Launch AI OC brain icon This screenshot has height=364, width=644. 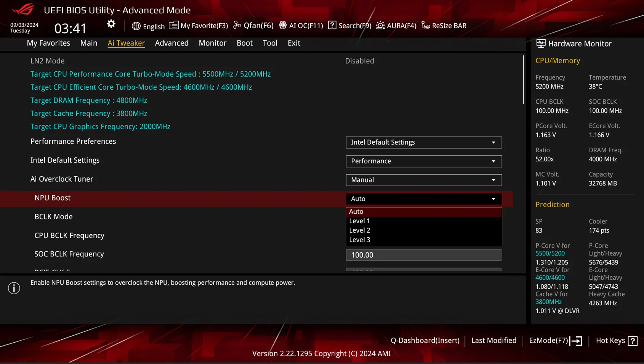[283, 26]
